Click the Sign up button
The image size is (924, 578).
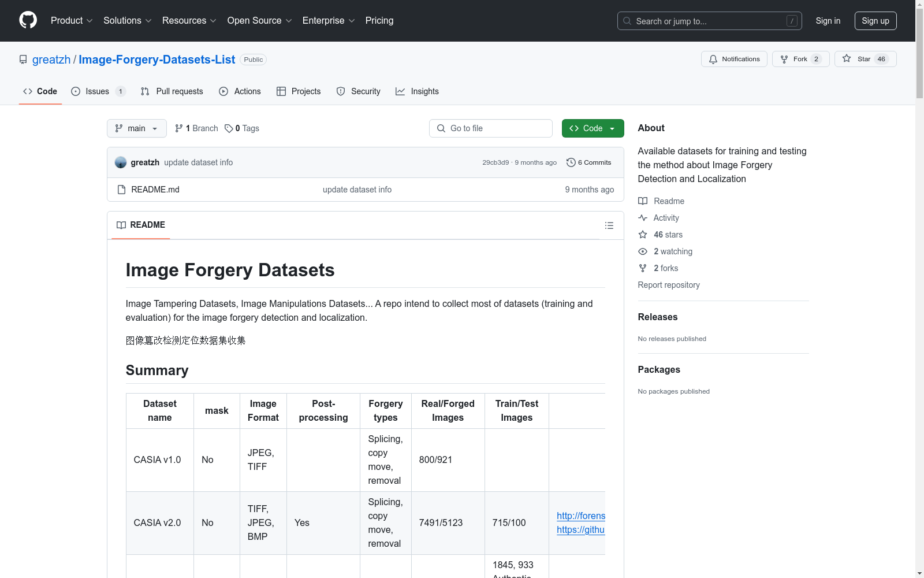(x=875, y=21)
